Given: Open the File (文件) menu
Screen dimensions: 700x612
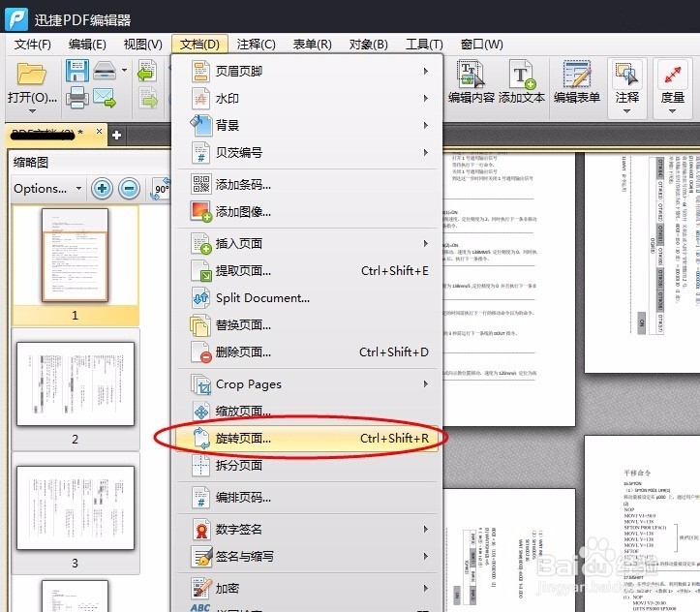Looking at the screenshot, I should click(33, 45).
